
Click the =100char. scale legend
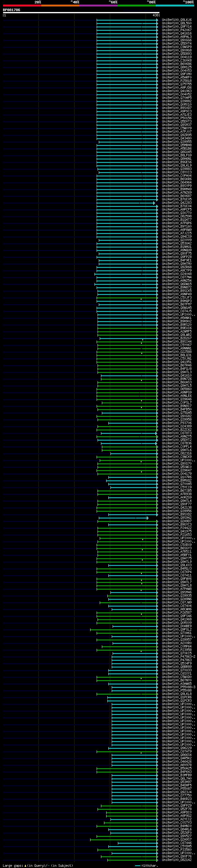point(147,865)
